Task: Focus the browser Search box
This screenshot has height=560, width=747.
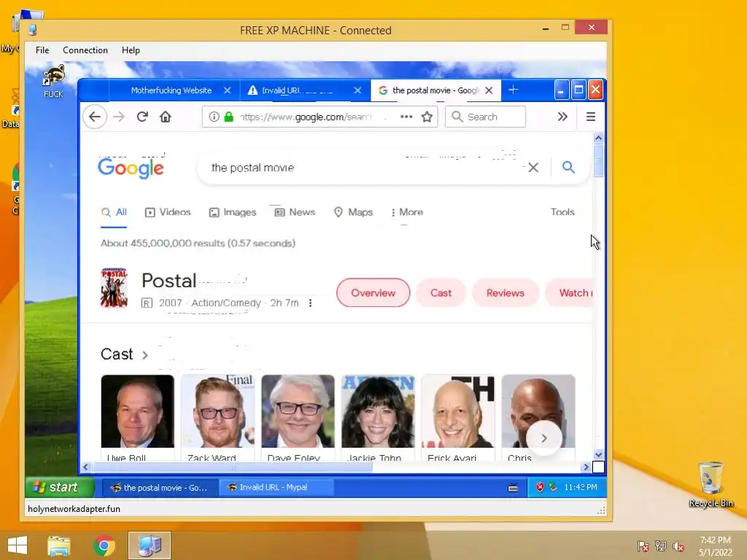Action: (x=485, y=117)
